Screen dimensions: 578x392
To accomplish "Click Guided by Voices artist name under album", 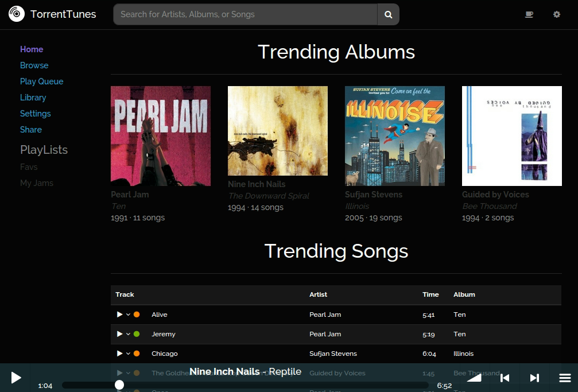I will [x=495, y=195].
